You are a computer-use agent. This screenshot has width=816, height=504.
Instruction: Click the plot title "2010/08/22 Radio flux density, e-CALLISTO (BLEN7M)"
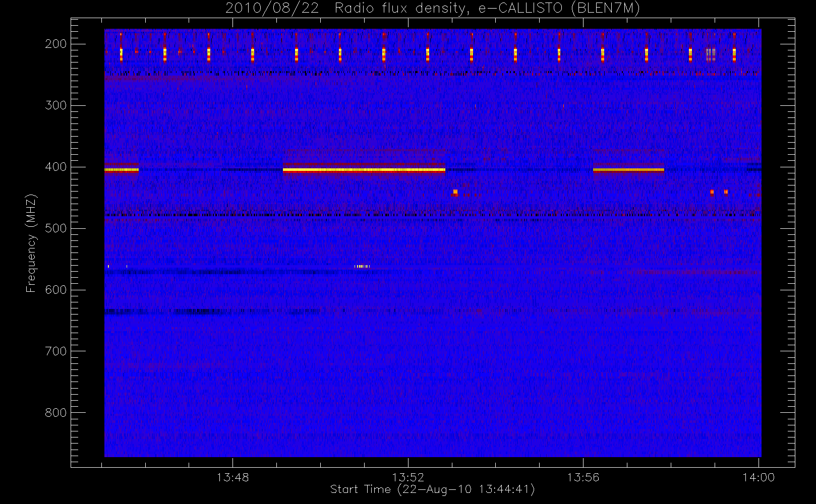433,9
